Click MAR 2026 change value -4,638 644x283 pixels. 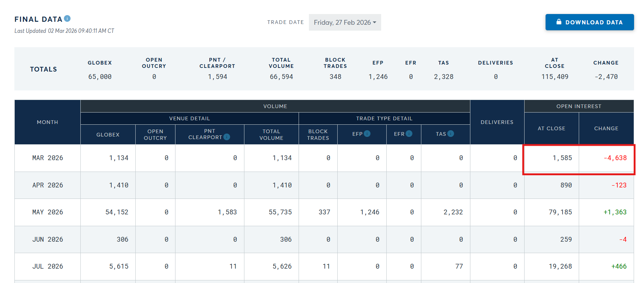tap(615, 158)
